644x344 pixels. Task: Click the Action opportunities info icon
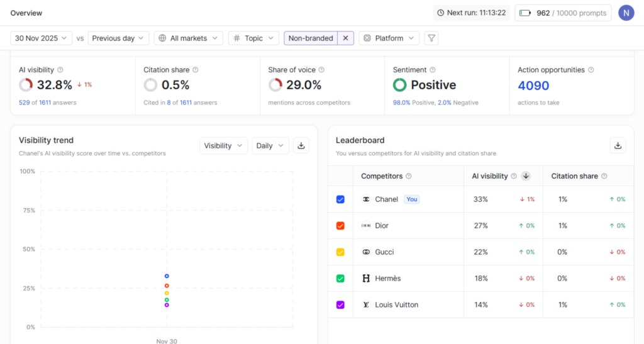point(591,70)
